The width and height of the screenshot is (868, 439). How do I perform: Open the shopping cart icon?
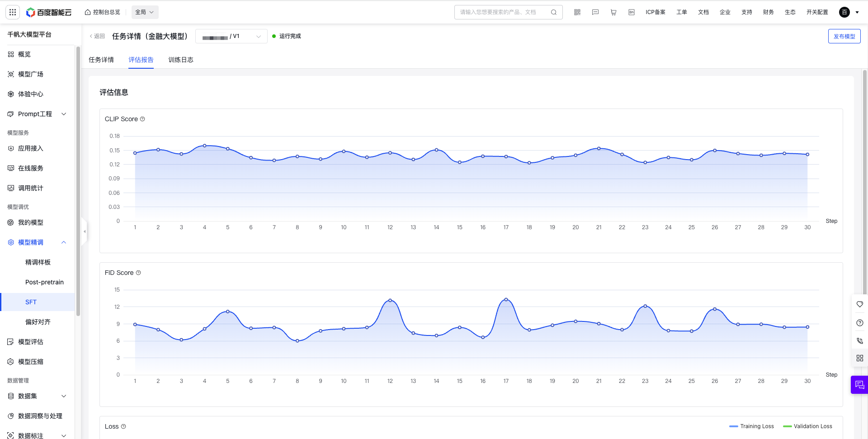click(613, 12)
